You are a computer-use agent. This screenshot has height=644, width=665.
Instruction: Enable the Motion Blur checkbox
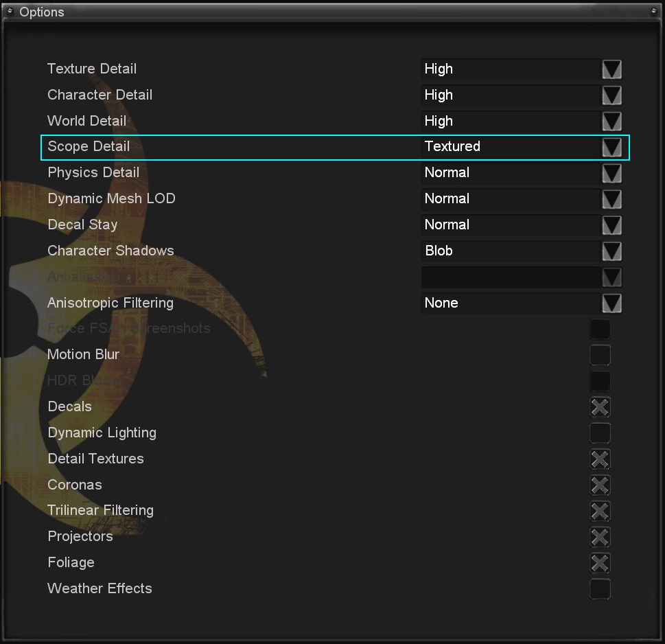(x=600, y=355)
